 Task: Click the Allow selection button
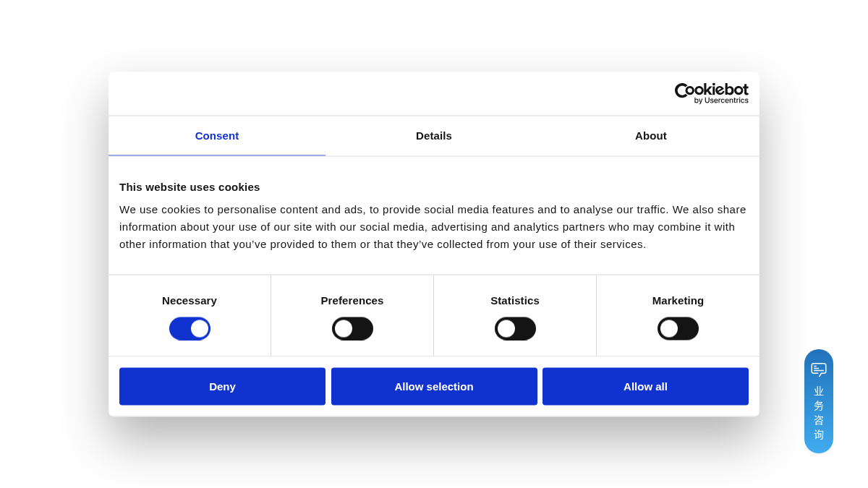tap(434, 387)
